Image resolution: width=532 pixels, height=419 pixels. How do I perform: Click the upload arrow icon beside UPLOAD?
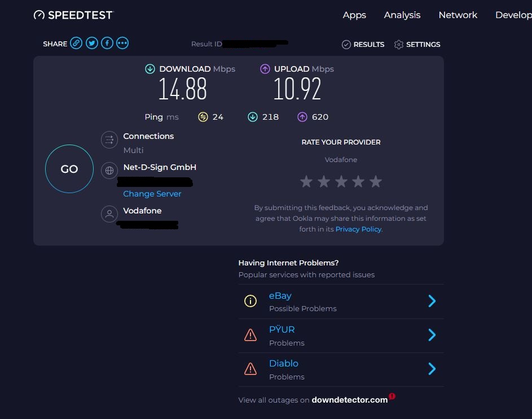265,69
